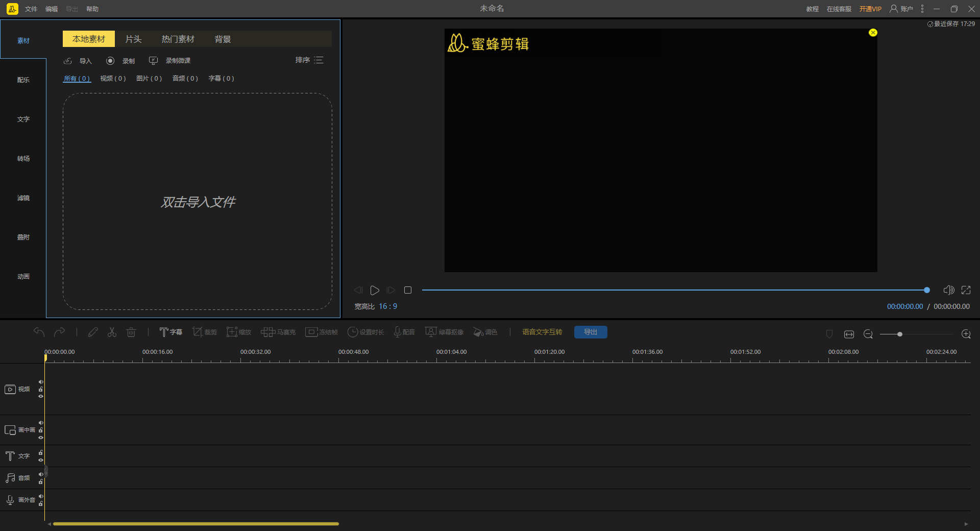Change the 16:9 aspect ratio setting
The width and height of the screenshot is (980, 531).
click(387, 306)
